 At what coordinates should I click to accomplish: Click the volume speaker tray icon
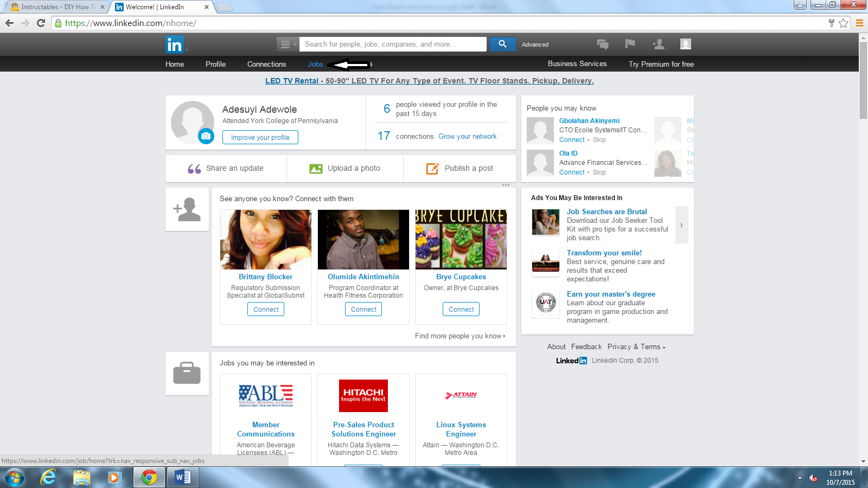coord(813,478)
